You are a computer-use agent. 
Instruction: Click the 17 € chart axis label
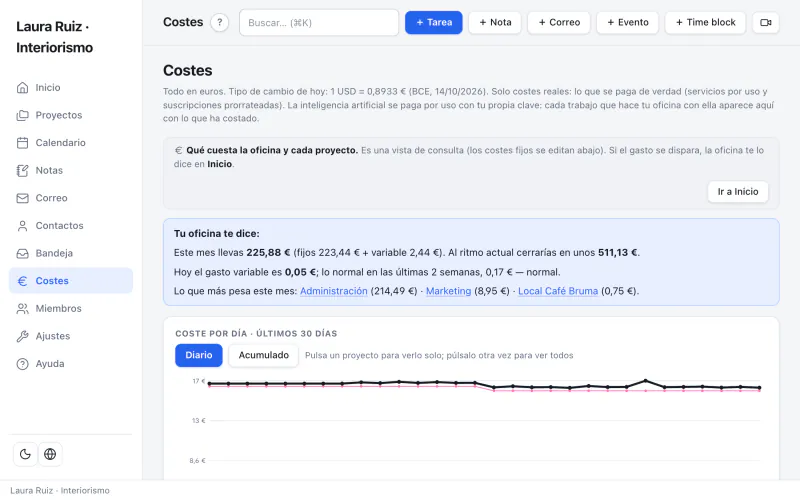[198, 381]
